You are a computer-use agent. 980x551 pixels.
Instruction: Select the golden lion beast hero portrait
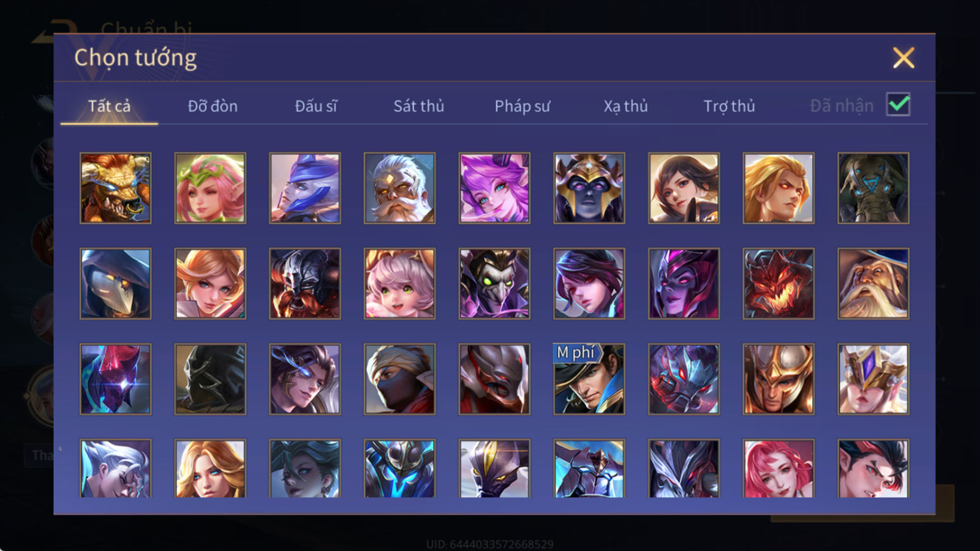pyautogui.click(x=116, y=188)
